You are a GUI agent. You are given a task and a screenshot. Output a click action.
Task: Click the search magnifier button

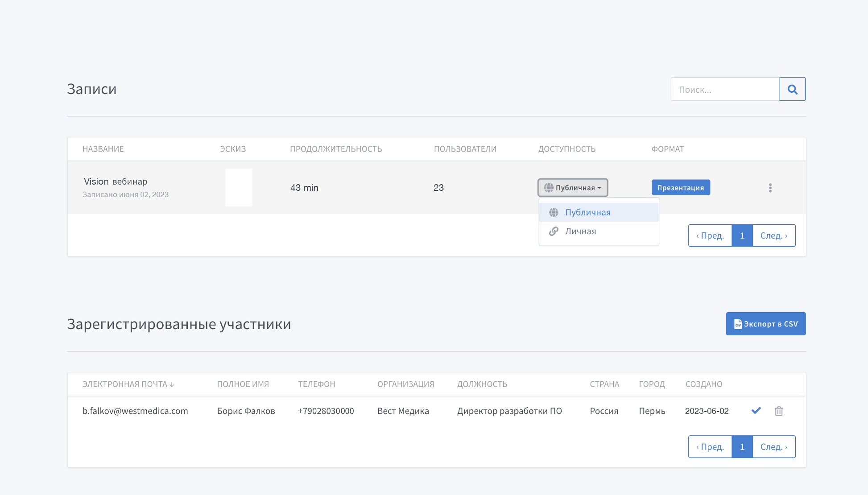(x=792, y=89)
